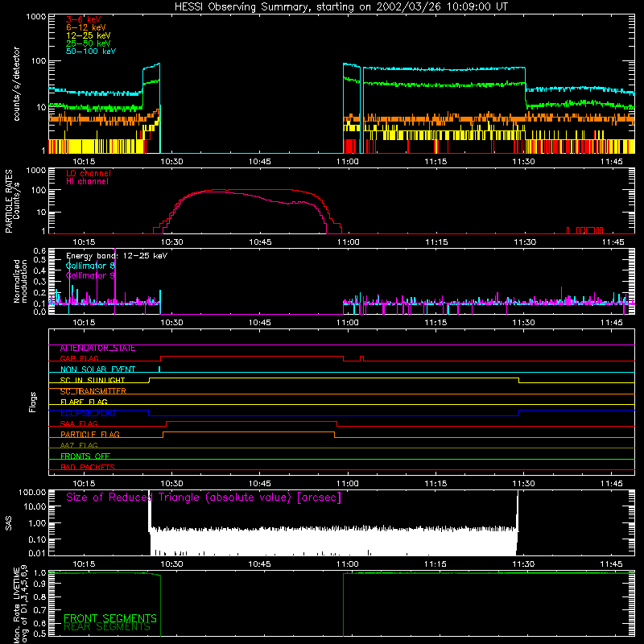Image resolution: width=644 pixels, height=644 pixels.
Task: Click the PARTICLE_FLAG label
Action: tap(90, 434)
